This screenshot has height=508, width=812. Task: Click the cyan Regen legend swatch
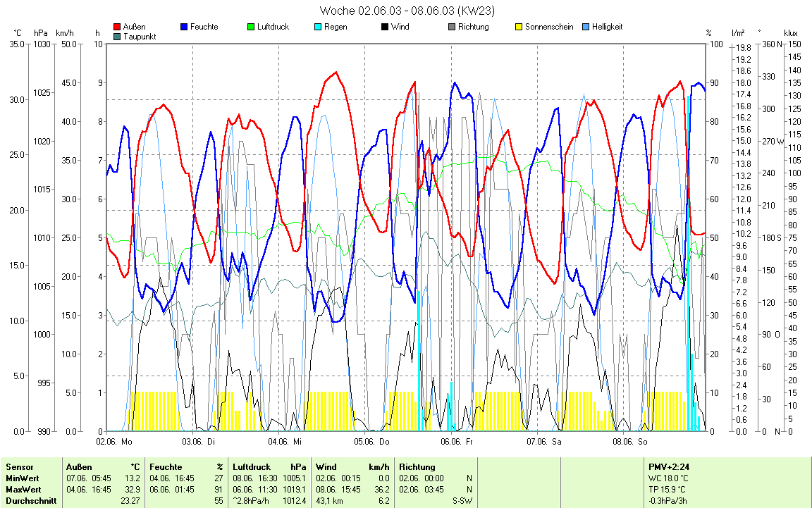tap(319, 27)
